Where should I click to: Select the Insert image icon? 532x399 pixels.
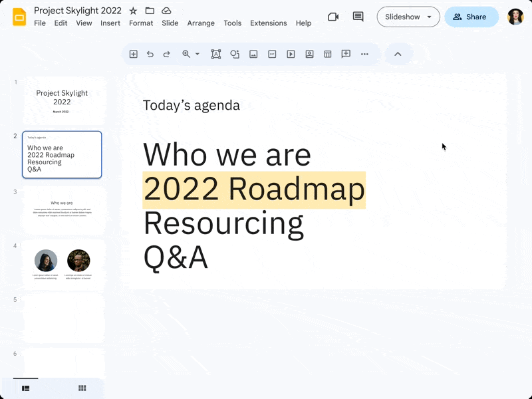click(x=253, y=54)
